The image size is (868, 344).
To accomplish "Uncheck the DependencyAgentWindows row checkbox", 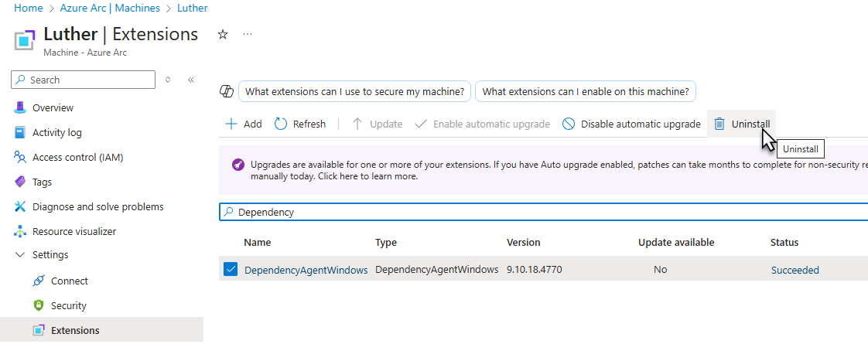I will [x=231, y=269].
